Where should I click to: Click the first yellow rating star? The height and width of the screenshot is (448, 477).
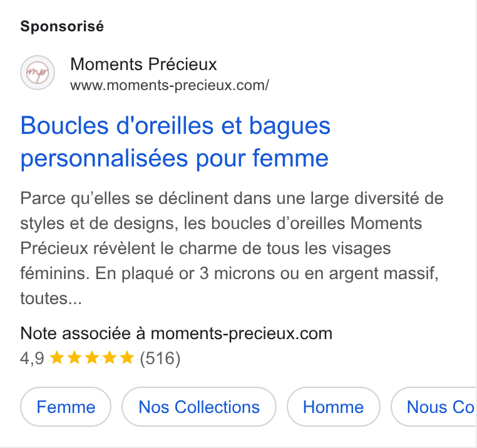56,358
